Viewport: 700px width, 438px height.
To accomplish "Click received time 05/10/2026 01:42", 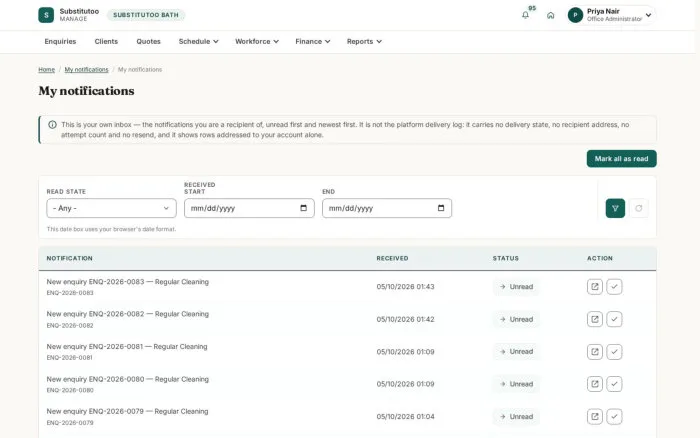I will pos(405,319).
